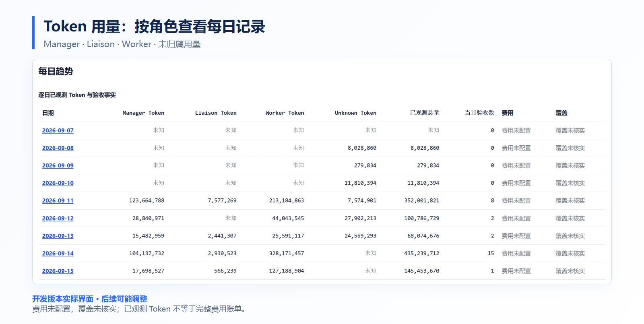This screenshot has height=324, width=644.
Task: Select total value 100,786,729
Action: [422, 218]
